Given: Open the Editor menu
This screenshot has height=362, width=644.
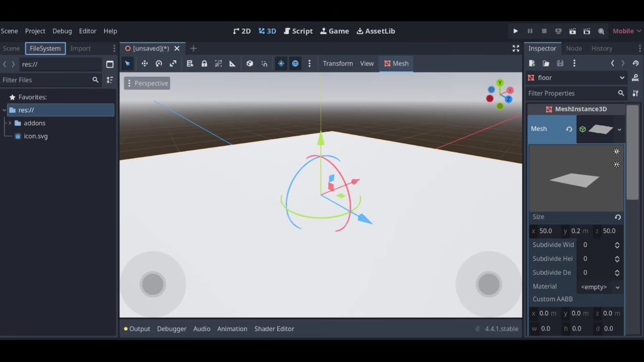Looking at the screenshot, I should point(88,31).
